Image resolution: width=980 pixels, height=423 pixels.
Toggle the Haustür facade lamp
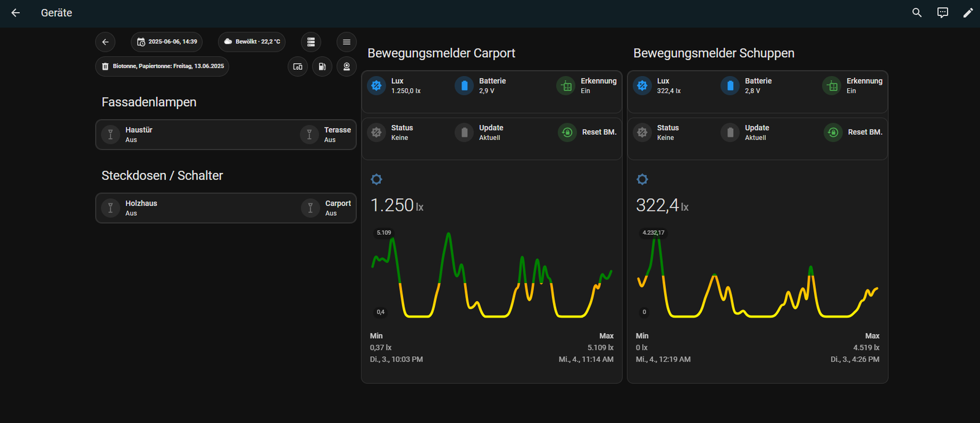point(110,135)
